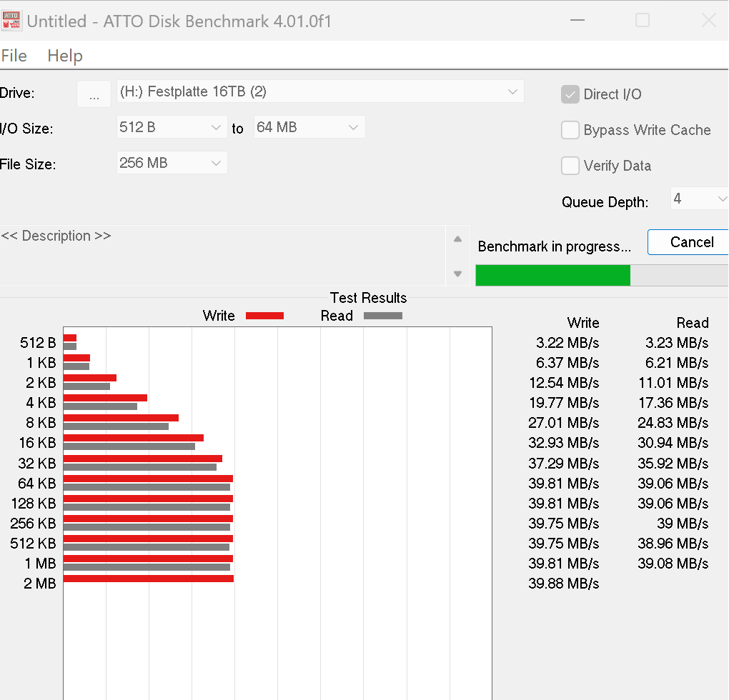Click the Test Results heading
729x700 pixels.
coord(368,298)
